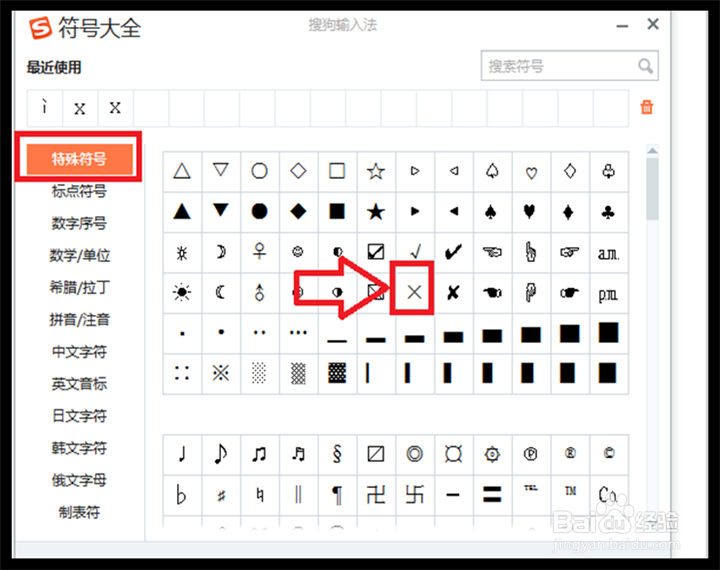Insert the three dots ··· symbol
The image size is (720, 570).
click(x=298, y=333)
